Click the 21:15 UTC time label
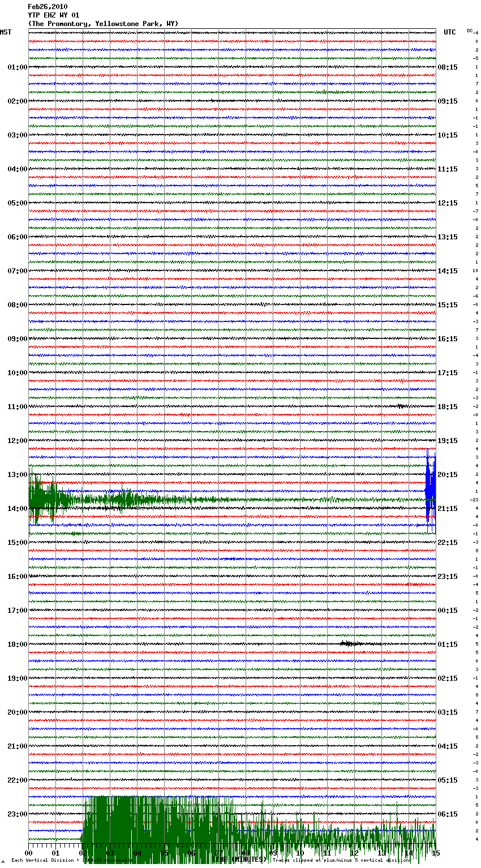This screenshot has width=481, height=868. pyautogui.click(x=448, y=509)
